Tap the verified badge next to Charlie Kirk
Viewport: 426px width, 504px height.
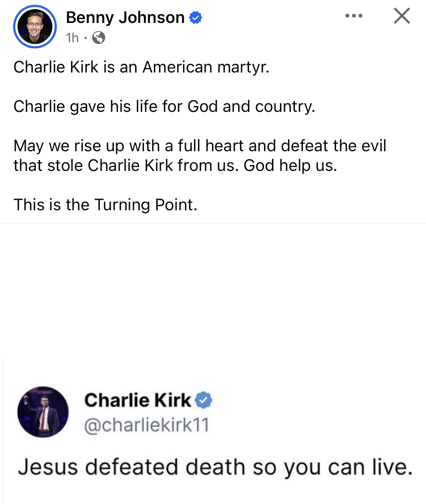(x=204, y=400)
